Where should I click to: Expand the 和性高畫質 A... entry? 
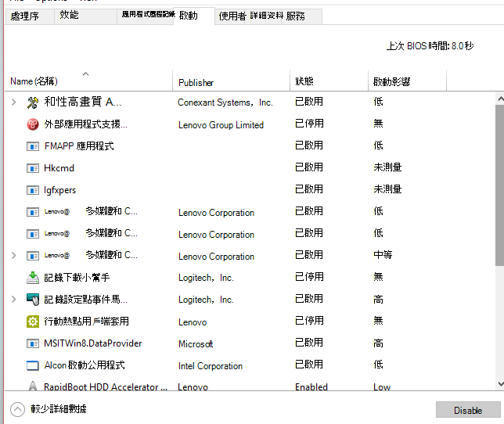point(13,102)
